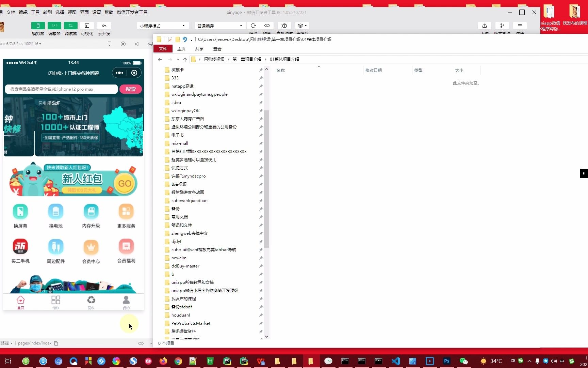Open the recent locations dropdown arrow
Screen dimensions: 588x368
[178, 59]
